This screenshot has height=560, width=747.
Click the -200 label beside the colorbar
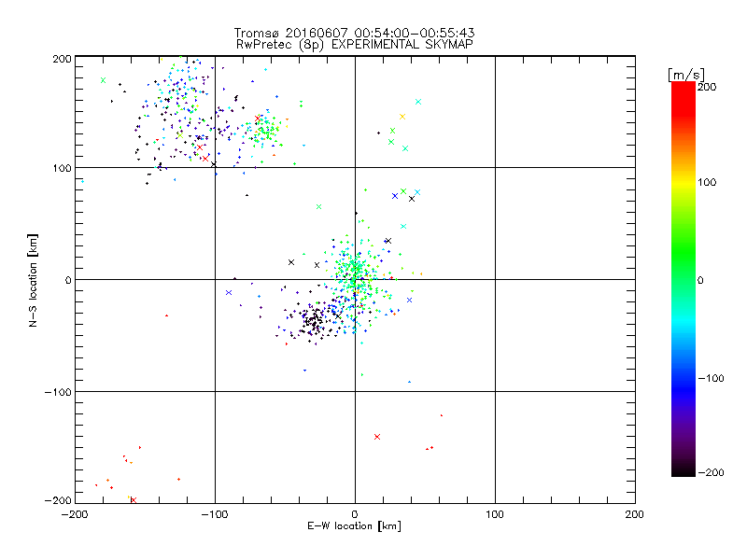click(x=711, y=473)
